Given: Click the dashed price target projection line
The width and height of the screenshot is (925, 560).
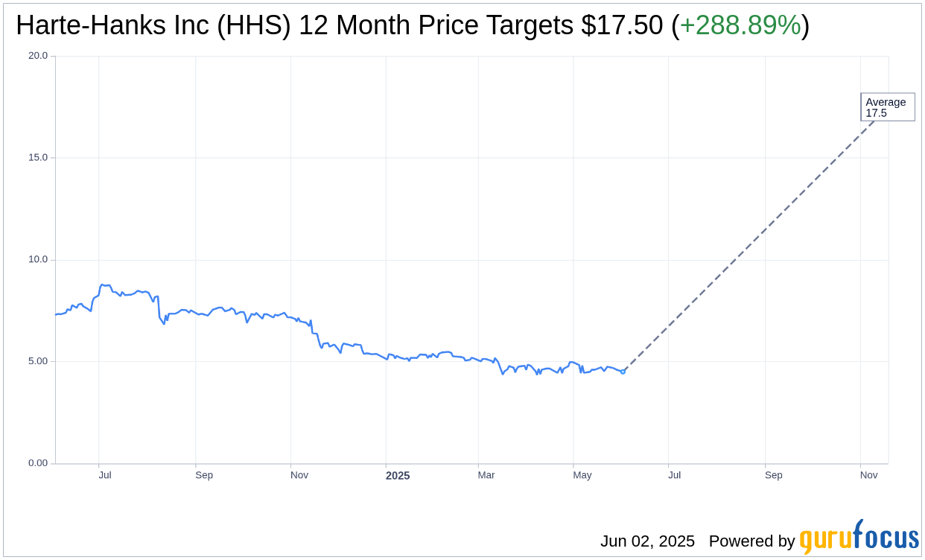Looking at the screenshot, I should click(x=749, y=244).
